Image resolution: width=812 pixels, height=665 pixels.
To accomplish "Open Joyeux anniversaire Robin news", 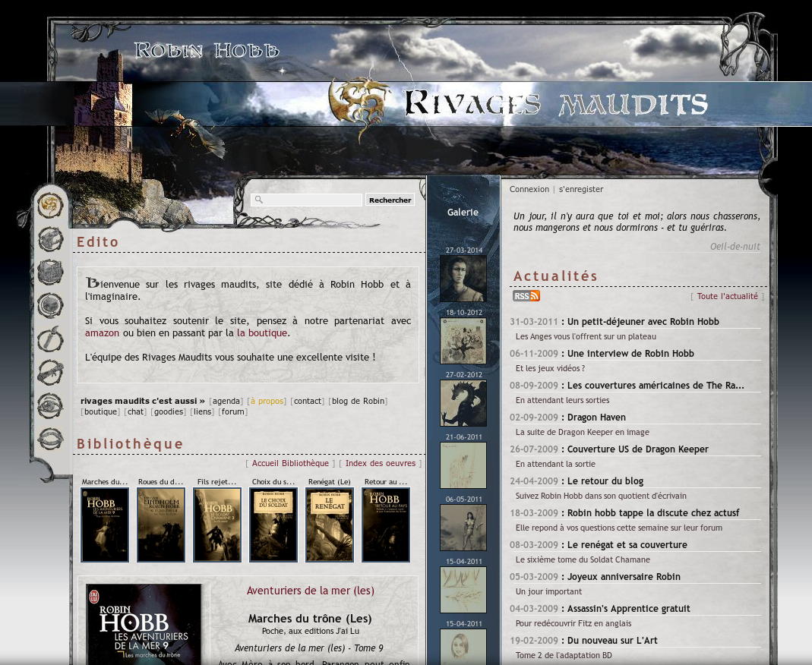I will (x=624, y=576).
